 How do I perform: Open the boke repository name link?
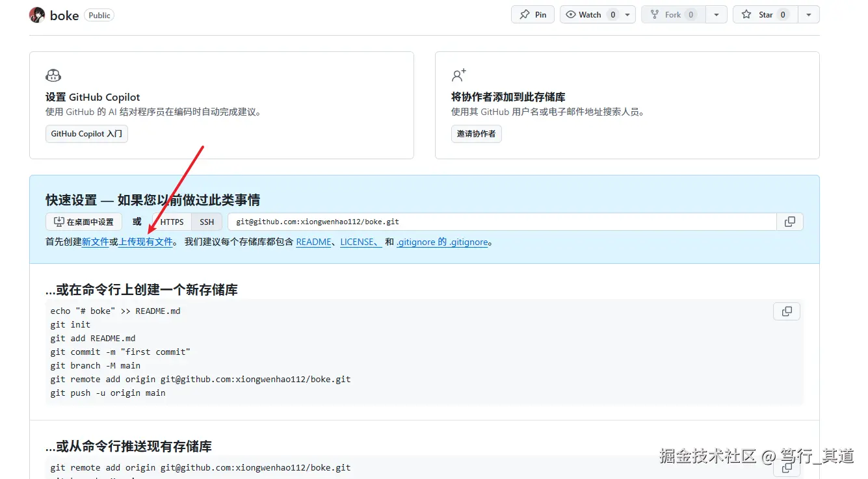pos(64,16)
